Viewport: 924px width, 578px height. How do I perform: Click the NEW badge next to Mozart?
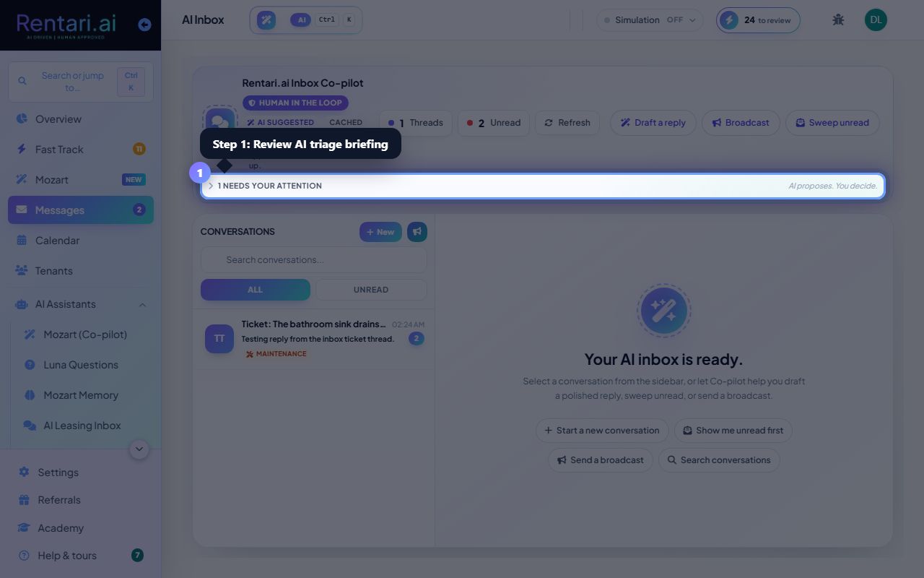134,180
